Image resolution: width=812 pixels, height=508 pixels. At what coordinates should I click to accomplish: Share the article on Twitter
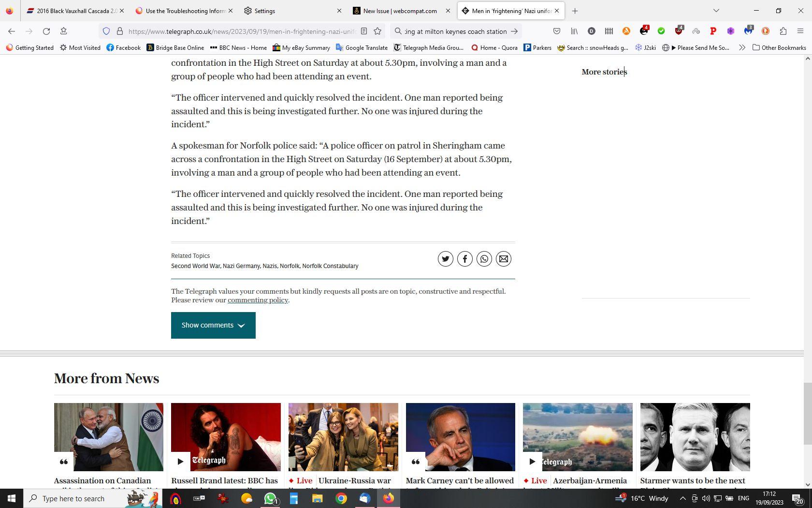click(445, 258)
